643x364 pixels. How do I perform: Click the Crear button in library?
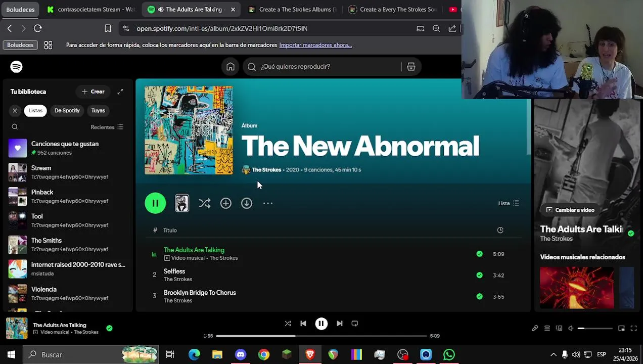pyautogui.click(x=93, y=92)
